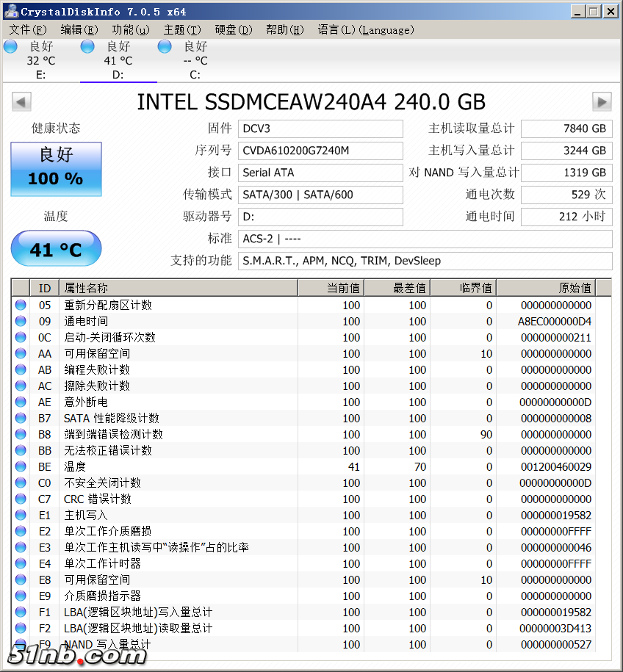Open the 语言(L)(Language) menu
This screenshot has width=623, height=672.
pyautogui.click(x=366, y=29)
